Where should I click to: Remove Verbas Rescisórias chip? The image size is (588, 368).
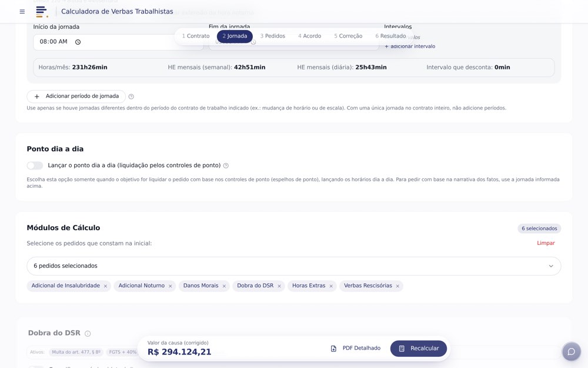pyautogui.click(x=397, y=286)
